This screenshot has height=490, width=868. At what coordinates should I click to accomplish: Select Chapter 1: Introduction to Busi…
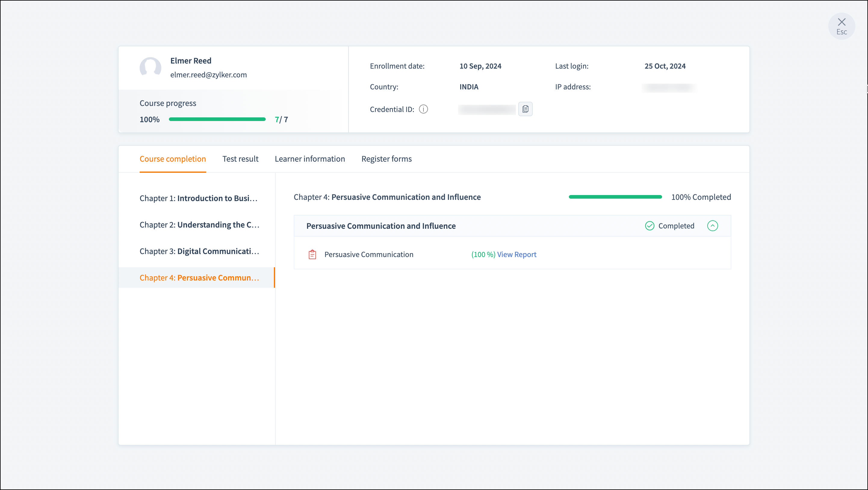click(x=199, y=198)
